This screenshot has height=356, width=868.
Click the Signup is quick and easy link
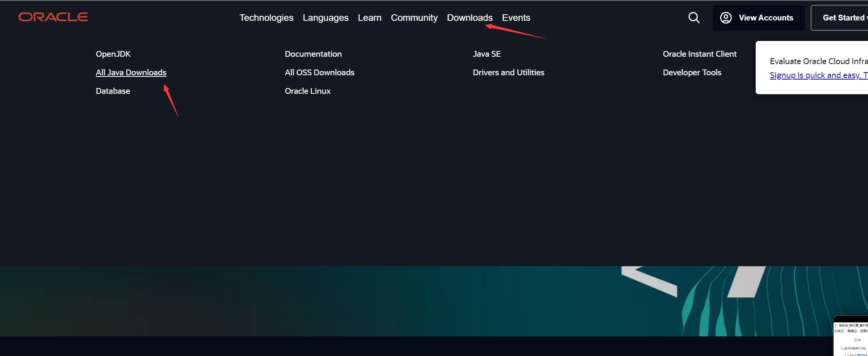coord(819,75)
